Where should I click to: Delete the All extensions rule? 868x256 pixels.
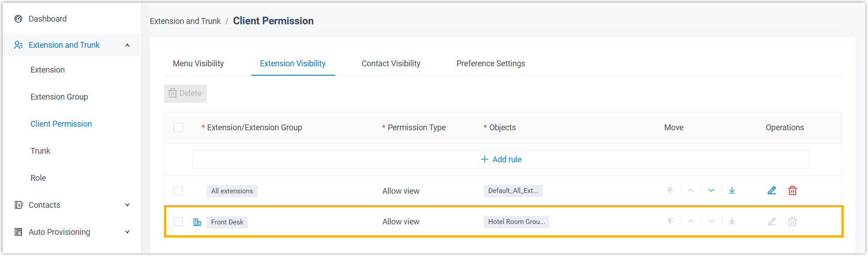pos(792,191)
